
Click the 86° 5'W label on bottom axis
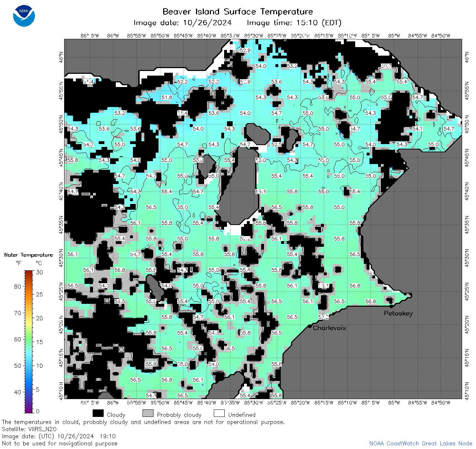[90, 402]
